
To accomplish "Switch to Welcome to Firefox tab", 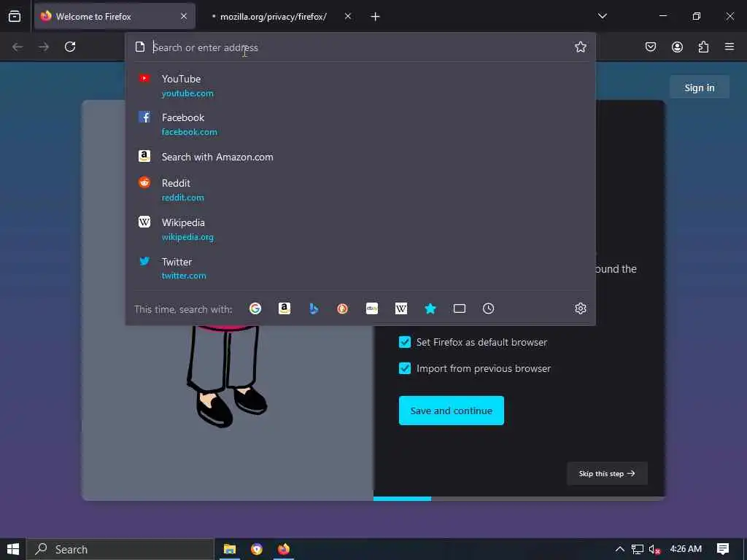I will click(115, 16).
